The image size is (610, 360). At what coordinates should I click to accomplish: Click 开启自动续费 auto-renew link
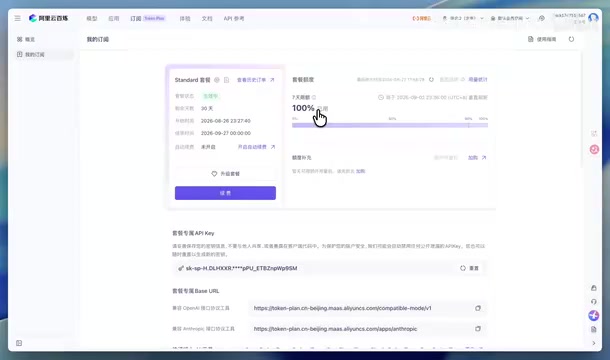pyautogui.click(x=256, y=147)
